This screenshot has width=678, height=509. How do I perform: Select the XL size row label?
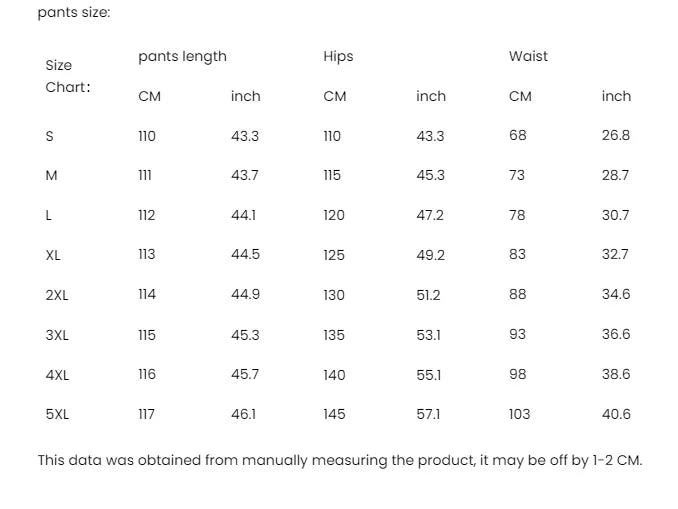(53, 255)
